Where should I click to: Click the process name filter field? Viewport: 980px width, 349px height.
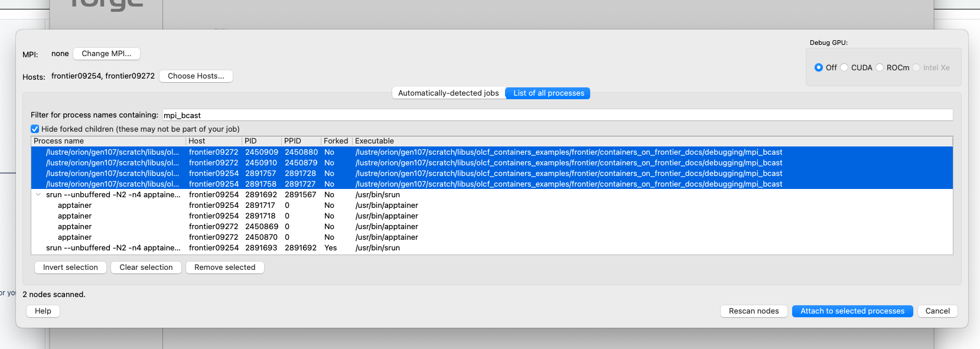click(x=555, y=115)
